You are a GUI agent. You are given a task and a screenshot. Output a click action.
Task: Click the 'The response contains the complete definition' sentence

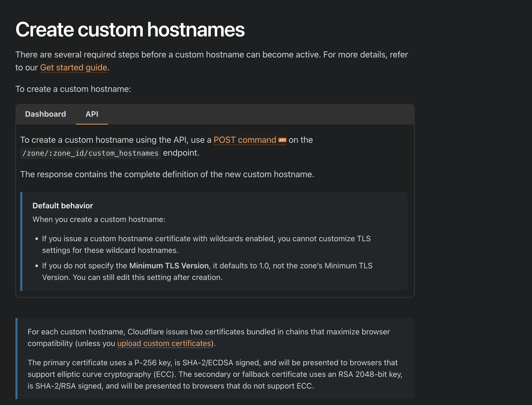[x=167, y=174]
